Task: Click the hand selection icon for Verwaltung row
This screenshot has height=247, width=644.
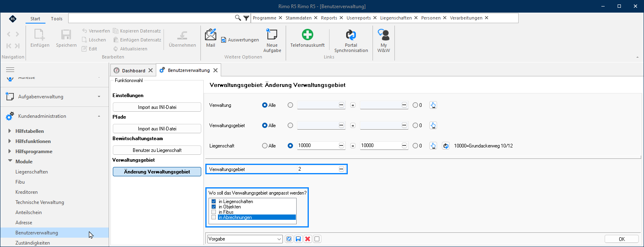Action: (433, 105)
